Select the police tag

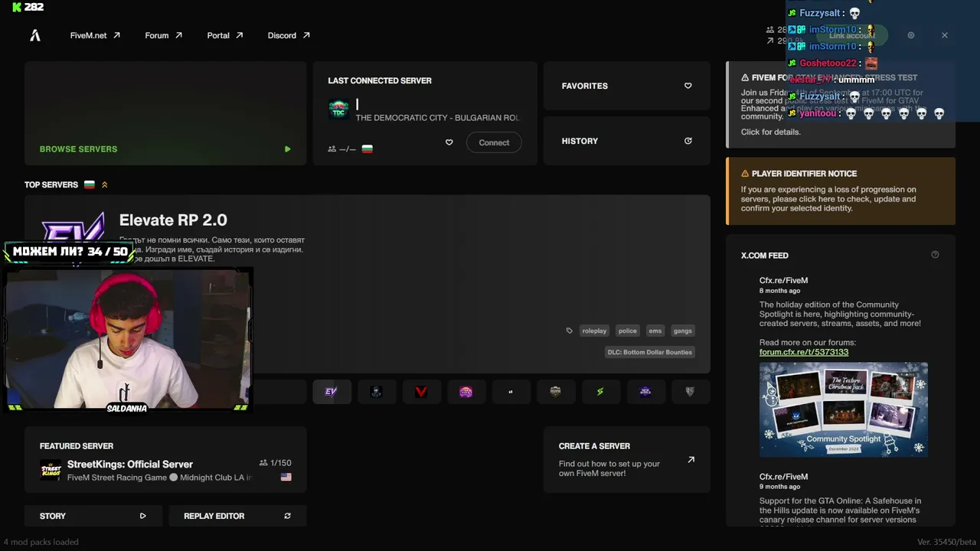(628, 331)
